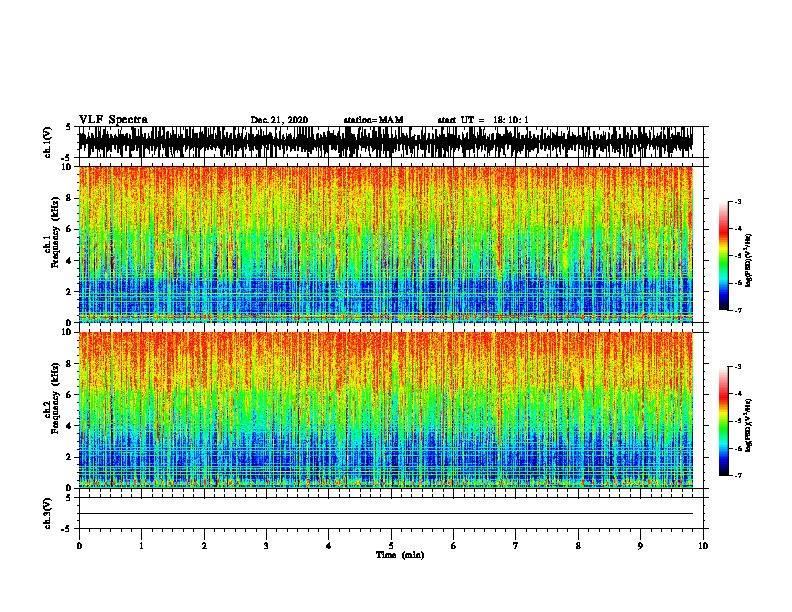Click the "4" kHz tick on ch.2 frequency axis
792x612 pixels.
(x=69, y=426)
